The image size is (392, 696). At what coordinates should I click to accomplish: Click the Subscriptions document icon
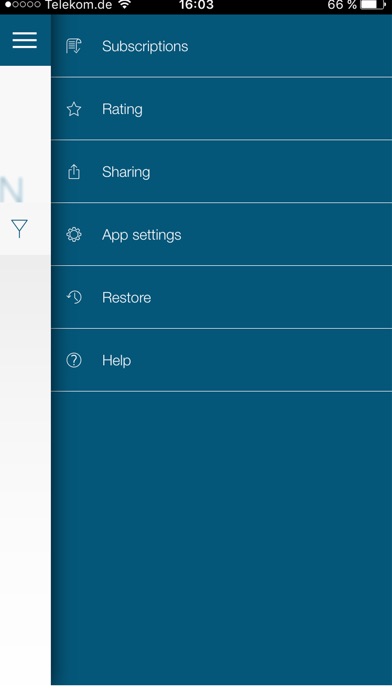(x=74, y=46)
